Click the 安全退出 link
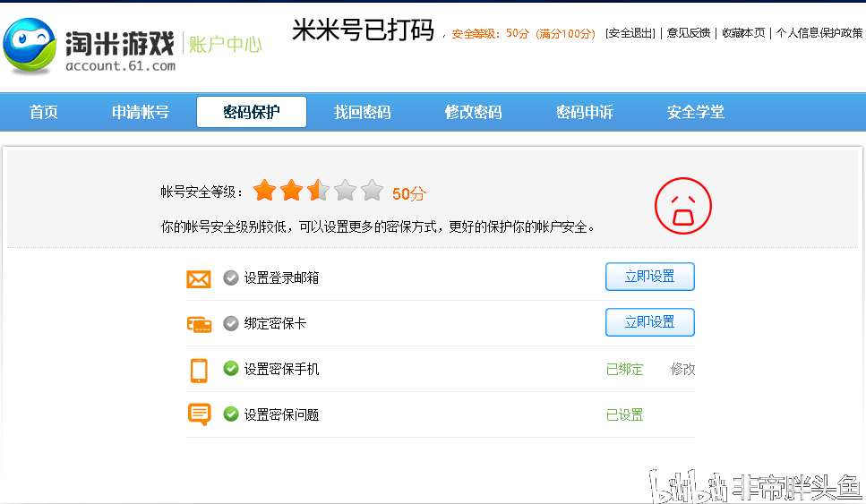Screen dimensions: 866x504 click(x=630, y=33)
